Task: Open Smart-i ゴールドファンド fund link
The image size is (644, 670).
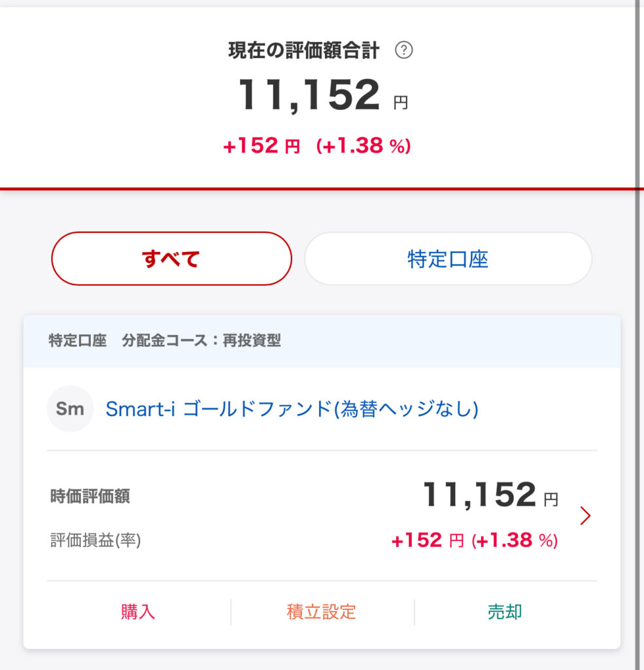Action: [292, 409]
